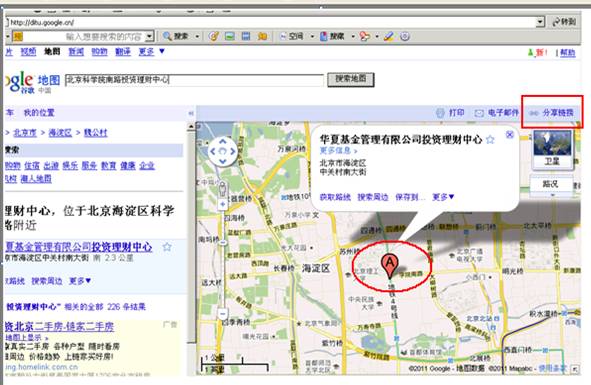Click the 分享链接 share link button
Image resolution: width=591 pixels, height=385 pixels.
click(x=552, y=113)
